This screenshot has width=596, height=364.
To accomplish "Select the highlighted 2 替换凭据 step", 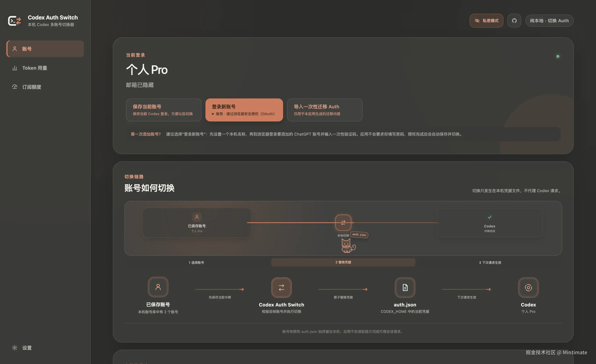I will coord(343,262).
